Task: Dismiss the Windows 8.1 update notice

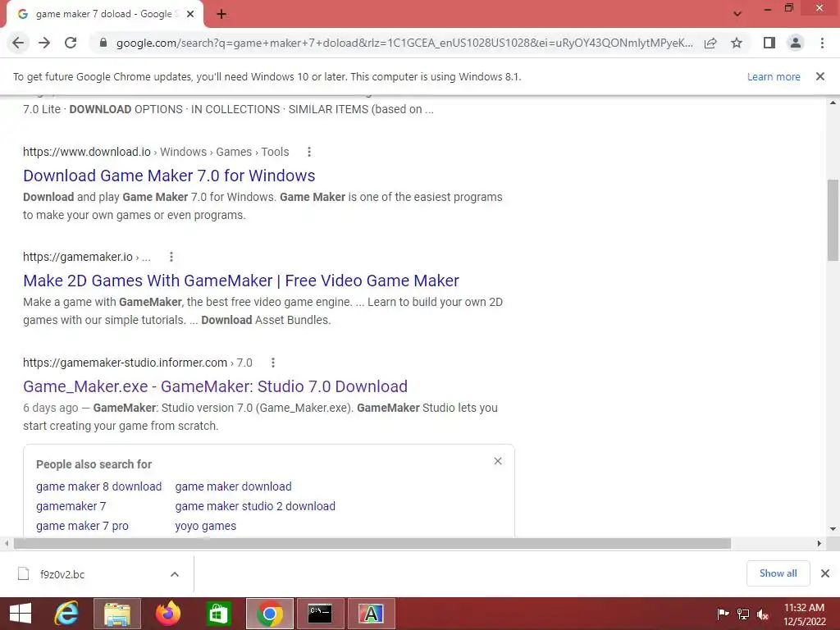Action: pos(820,76)
